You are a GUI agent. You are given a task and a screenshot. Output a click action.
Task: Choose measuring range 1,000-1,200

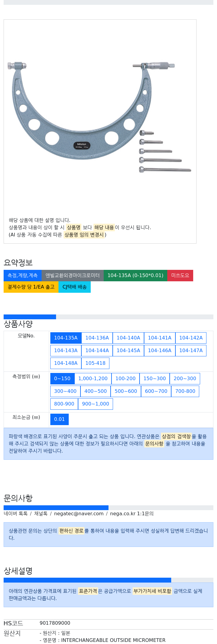pos(93,379)
